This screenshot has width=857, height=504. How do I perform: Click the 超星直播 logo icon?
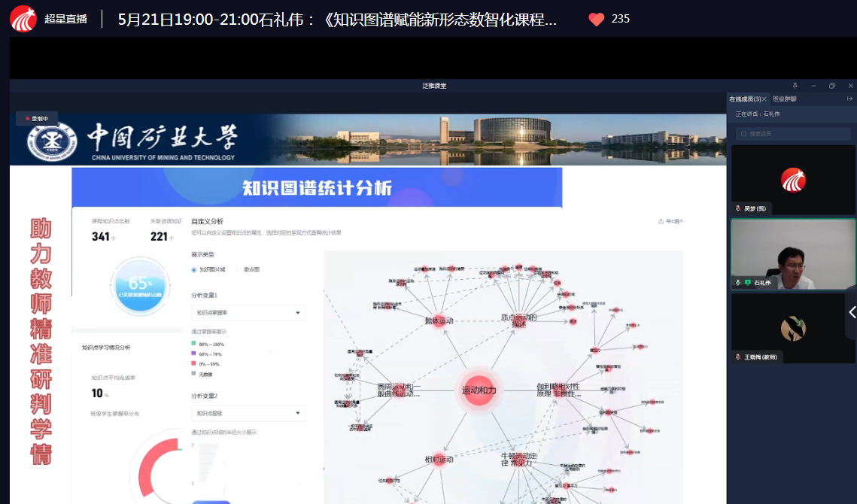point(23,20)
